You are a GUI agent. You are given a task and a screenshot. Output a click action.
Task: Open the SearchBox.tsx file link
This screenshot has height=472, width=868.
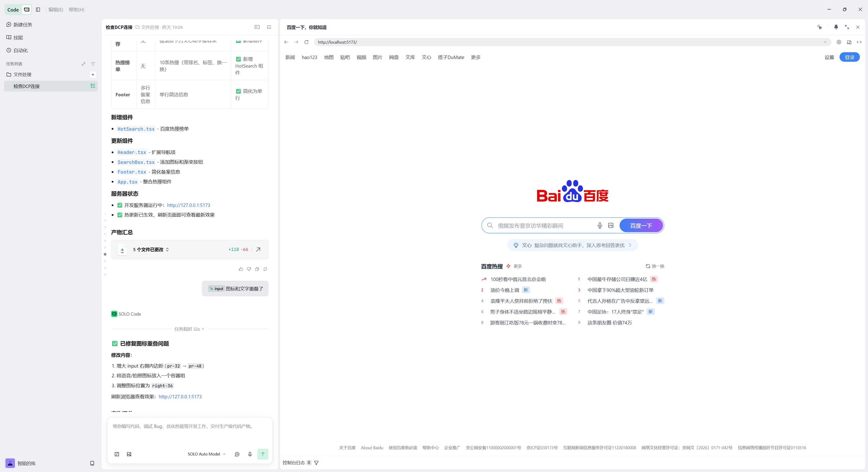pos(136,162)
